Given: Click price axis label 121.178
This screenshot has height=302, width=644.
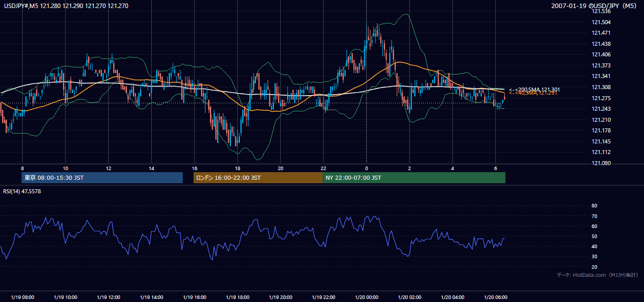Looking at the screenshot, I should click(x=602, y=130).
